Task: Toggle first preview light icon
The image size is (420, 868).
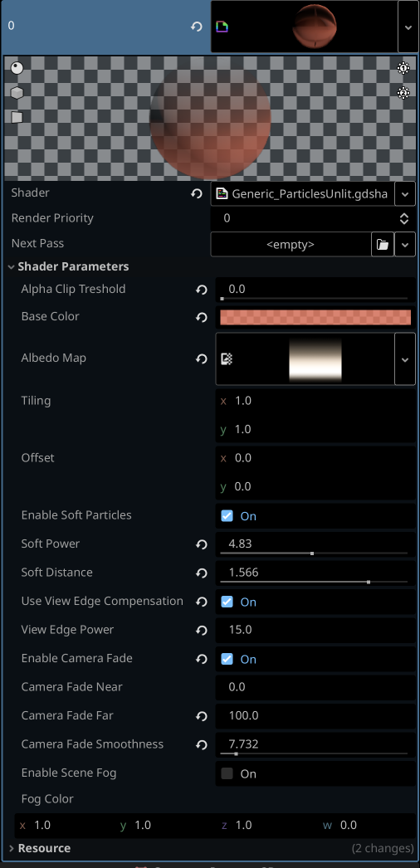Action: 403,68
